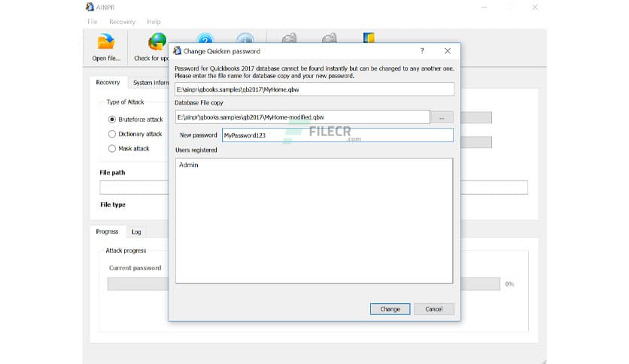Screen dimensions: 629x364
Task: Switch to the Recovery tab
Action: click(108, 82)
